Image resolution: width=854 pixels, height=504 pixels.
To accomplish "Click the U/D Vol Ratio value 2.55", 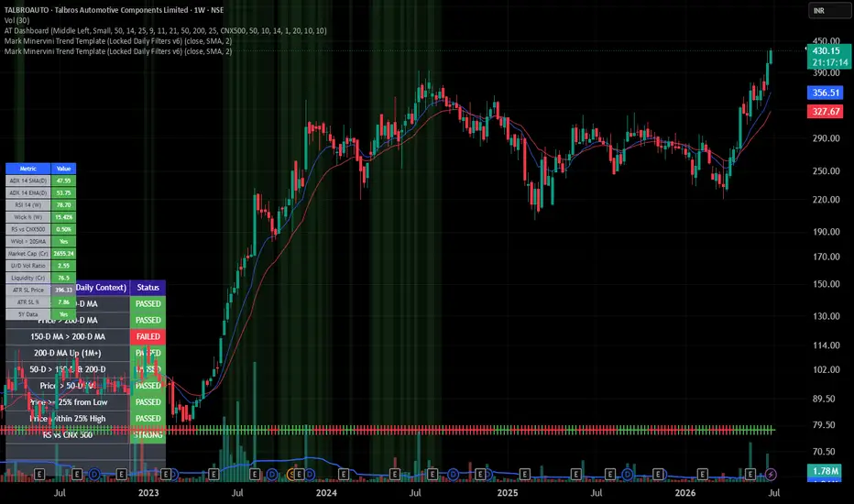I will point(64,266).
